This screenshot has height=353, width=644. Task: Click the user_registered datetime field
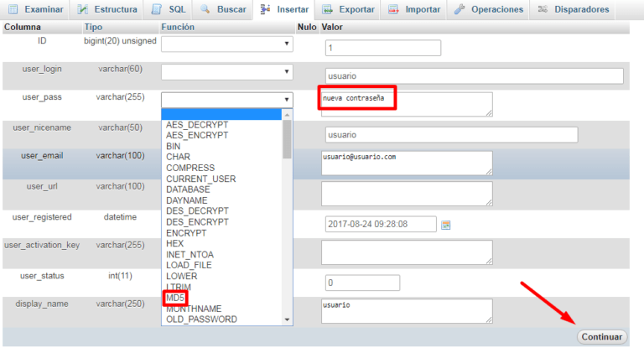(x=381, y=224)
